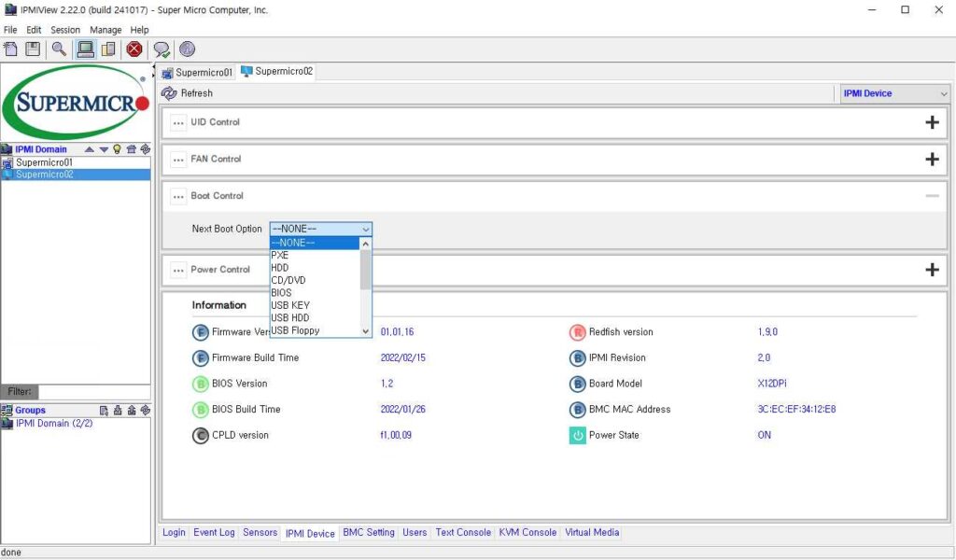The width and height of the screenshot is (956, 560).
Task: Select USB KEY from the boot option list
Action: [x=315, y=305]
